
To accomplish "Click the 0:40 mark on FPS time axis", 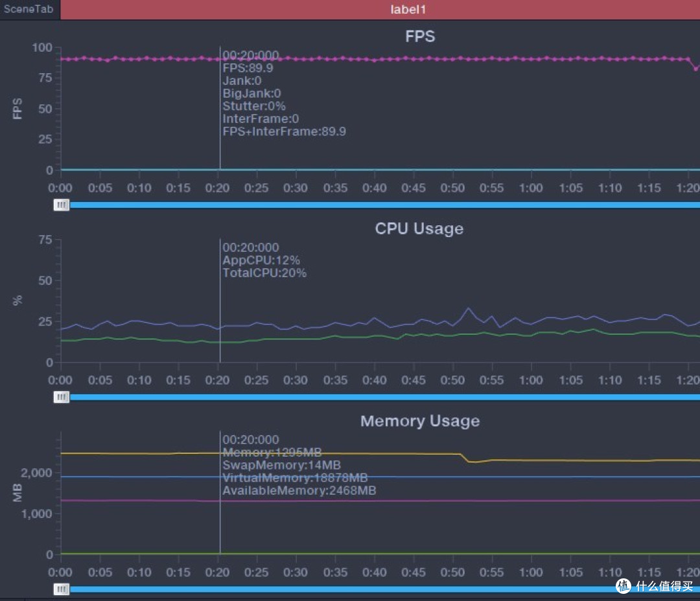I will (x=374, y=188).
